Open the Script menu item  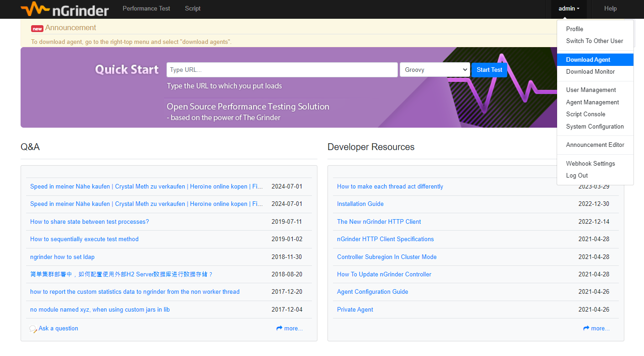coord(193,8)
